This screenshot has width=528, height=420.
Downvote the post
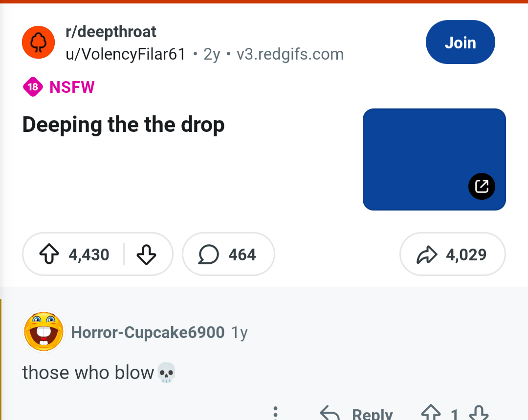(x=146, y=254)
